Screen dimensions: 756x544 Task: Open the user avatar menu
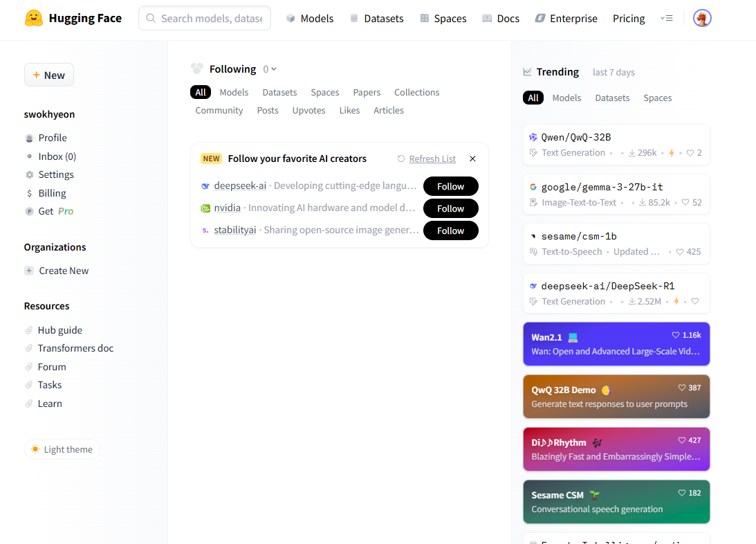pyautogui.click(x=702, y=18)
